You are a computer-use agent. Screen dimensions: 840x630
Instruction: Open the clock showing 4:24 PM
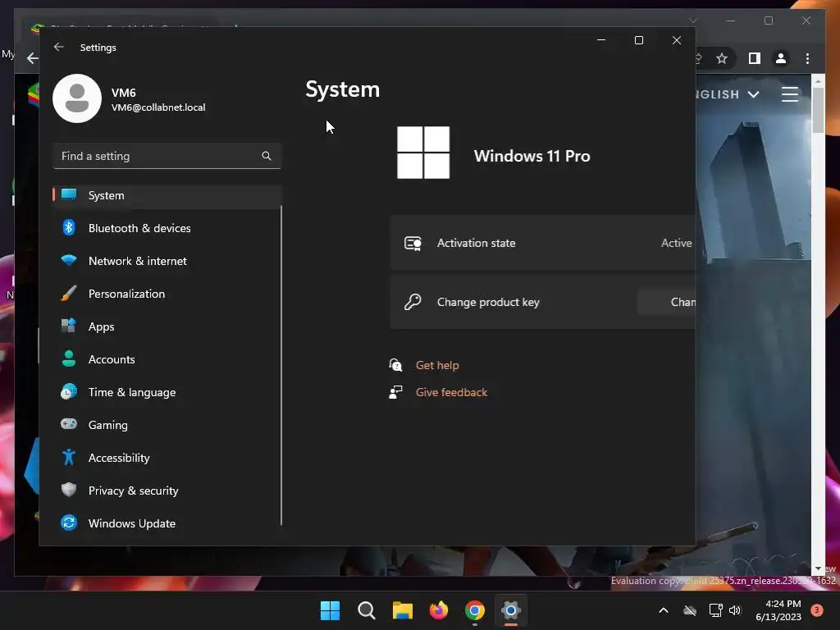pos(778,610)
